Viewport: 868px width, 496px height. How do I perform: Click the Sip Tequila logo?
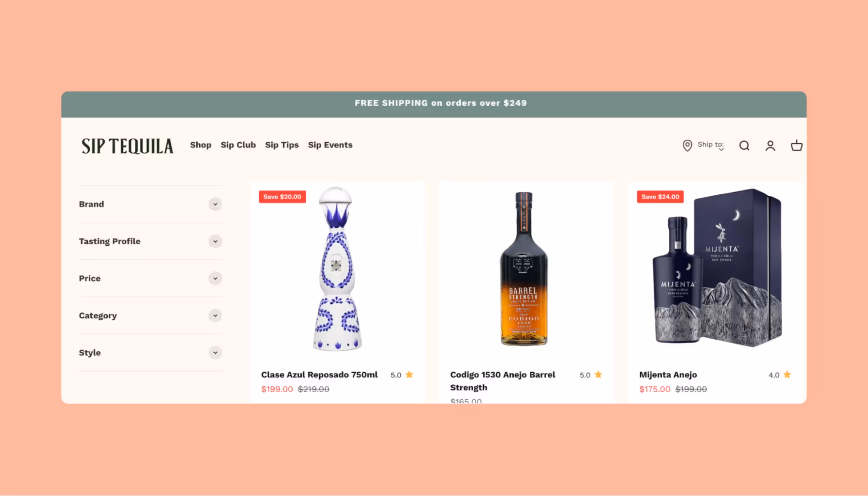[x=127, y=146]
